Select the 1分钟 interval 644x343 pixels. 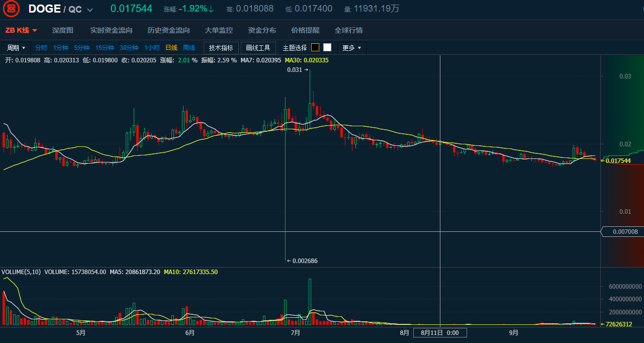pos(61,48)
